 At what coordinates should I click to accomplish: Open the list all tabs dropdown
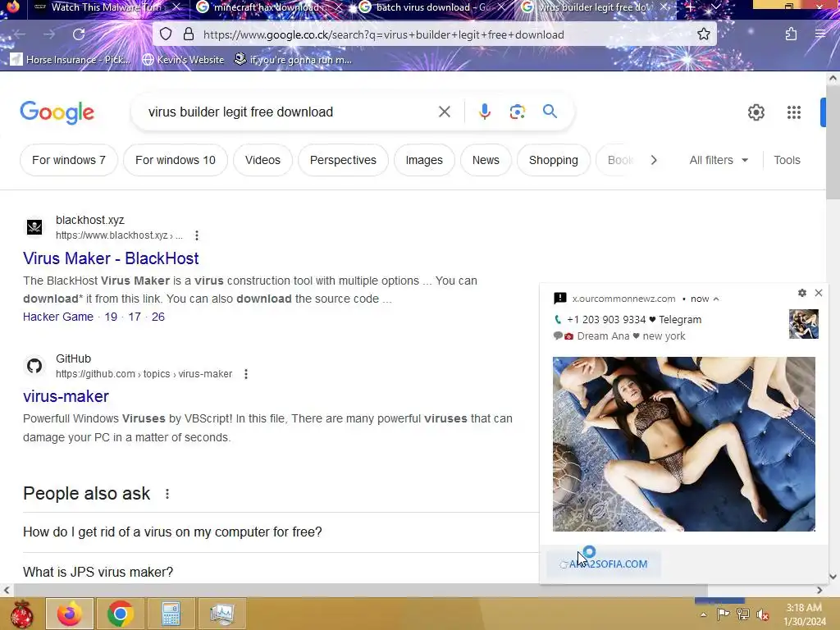[x=715, y=7]
